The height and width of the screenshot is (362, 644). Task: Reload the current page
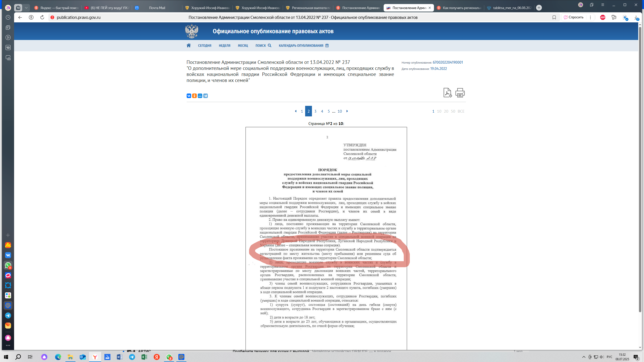[42, 17]
